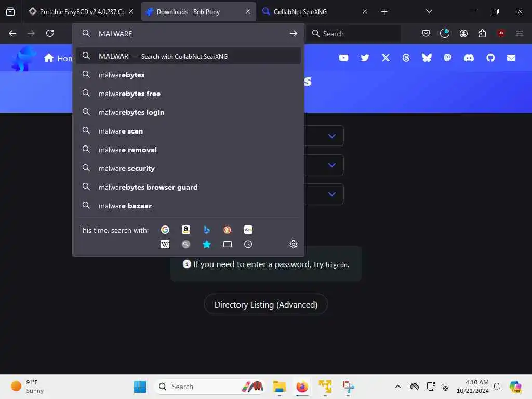Open a new tab

384,11
